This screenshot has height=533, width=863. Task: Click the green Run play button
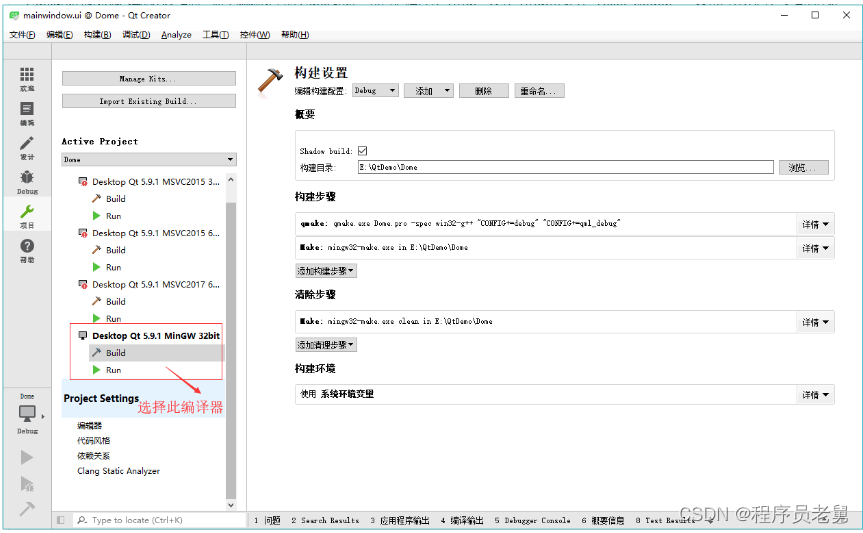click(x=27, y=457)
